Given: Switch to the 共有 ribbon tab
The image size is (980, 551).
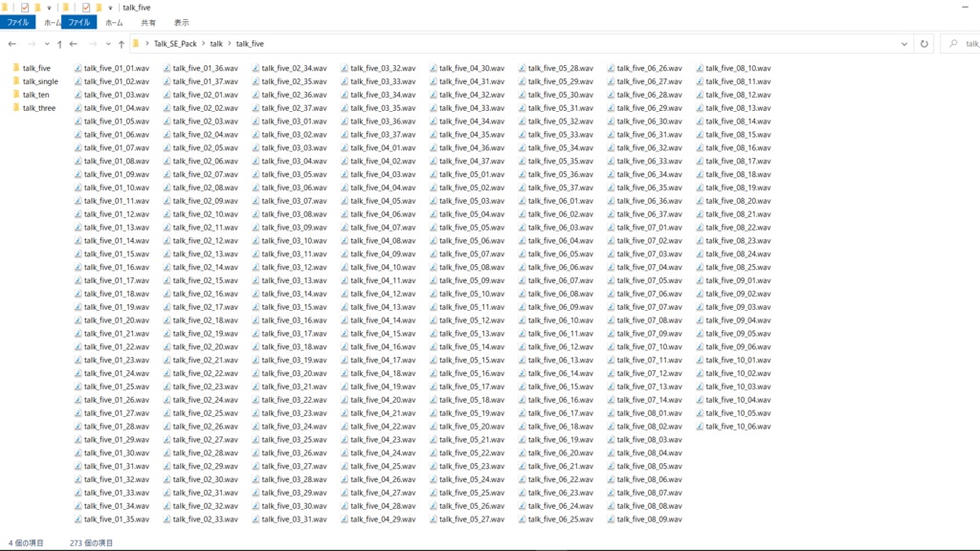Looking at the screenshot, I should (148, 23).
